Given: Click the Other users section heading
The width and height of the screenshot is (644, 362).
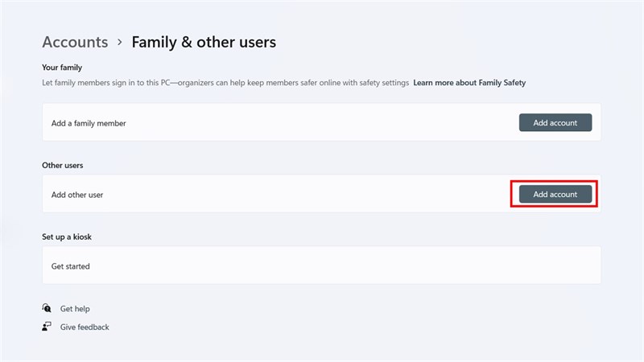Looking at the screenshot, I should (63, 165).
